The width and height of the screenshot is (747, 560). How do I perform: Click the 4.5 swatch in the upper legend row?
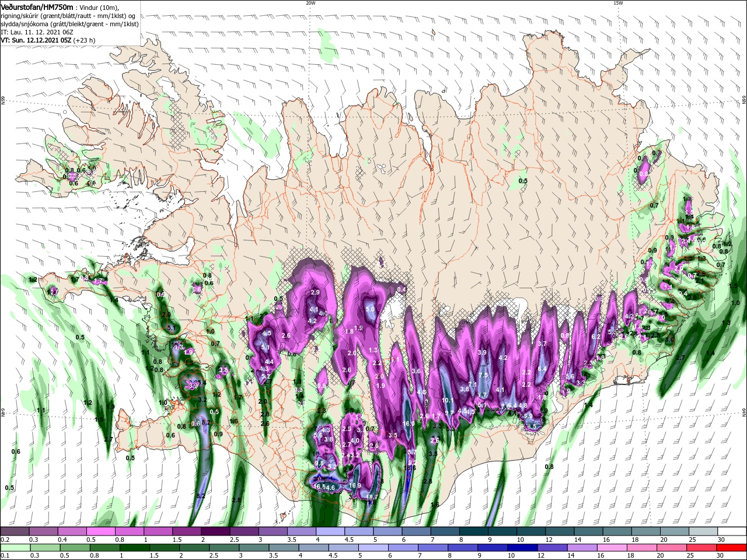click(x=359, y=531)
